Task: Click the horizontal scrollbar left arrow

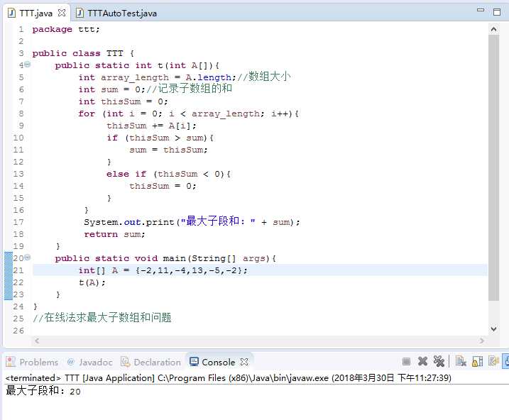Action: (37, 341)
